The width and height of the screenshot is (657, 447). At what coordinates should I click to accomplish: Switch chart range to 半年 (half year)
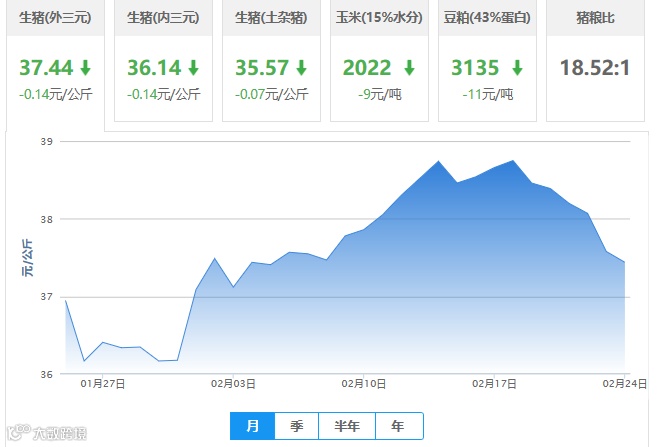[347, 426]
